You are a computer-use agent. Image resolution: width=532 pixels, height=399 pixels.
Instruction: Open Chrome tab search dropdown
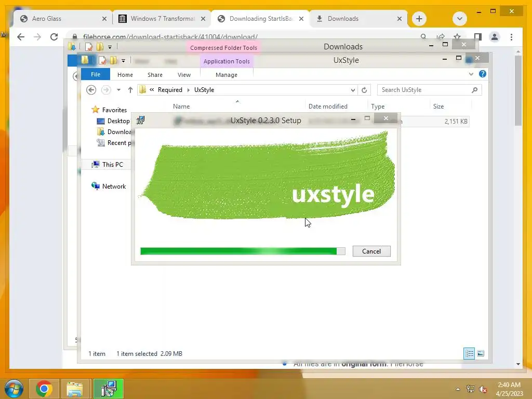pos(459,19)
